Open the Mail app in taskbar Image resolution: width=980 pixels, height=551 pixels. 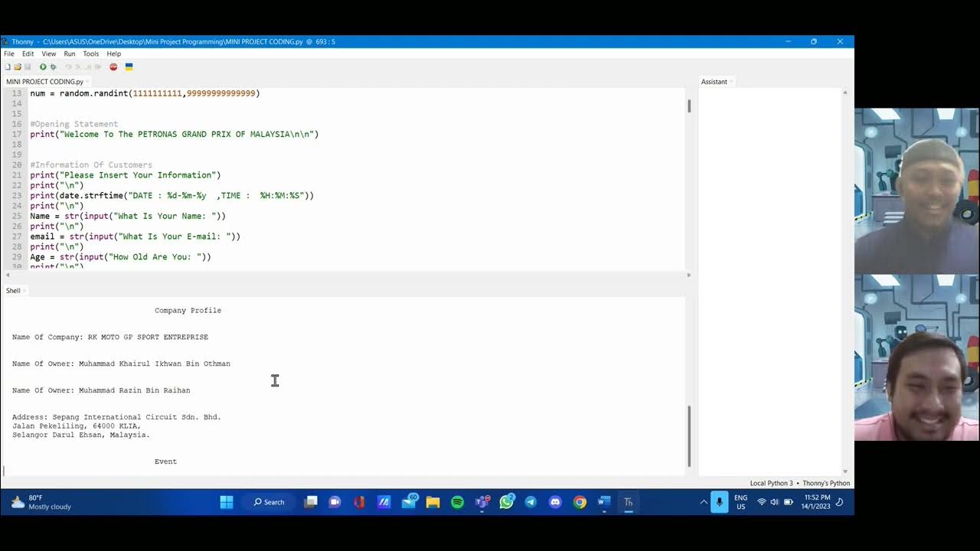tap(408, 502)
